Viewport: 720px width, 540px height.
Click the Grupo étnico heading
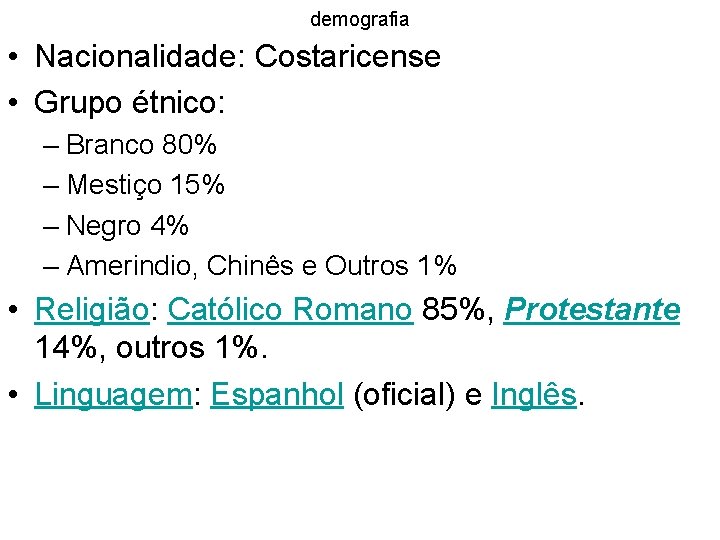129,102
